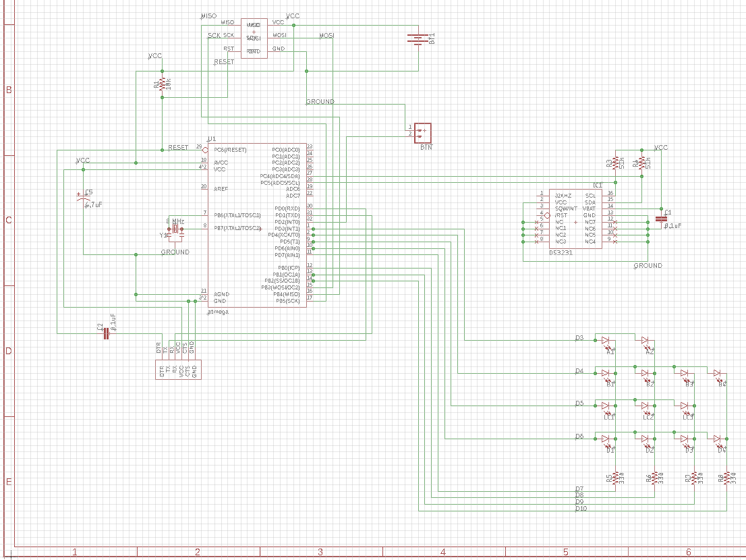Click the DS3231 value label below IC1
This screenshot has width=746, height=560.
click(x=561, y=252)
